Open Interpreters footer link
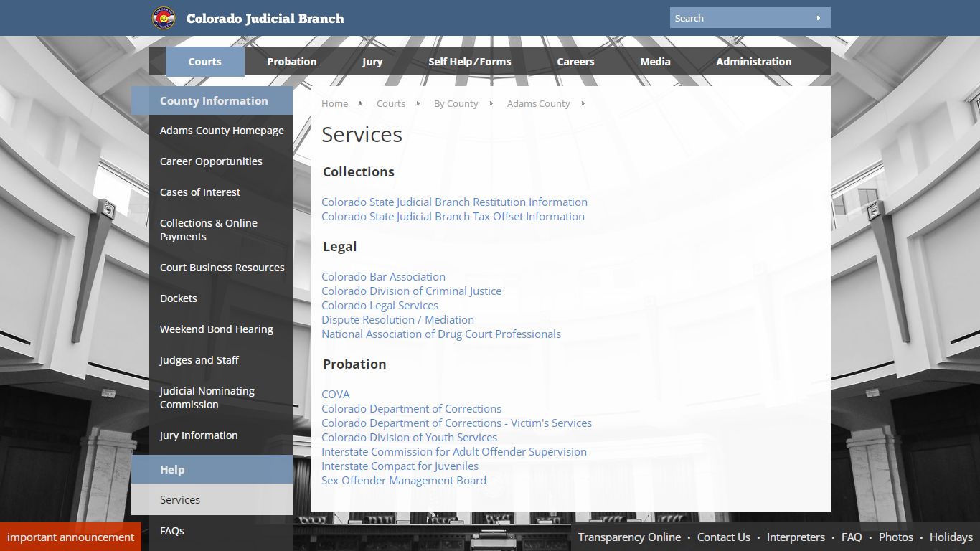Viewport: 980px width, 551px height. (x=796, y=537)
